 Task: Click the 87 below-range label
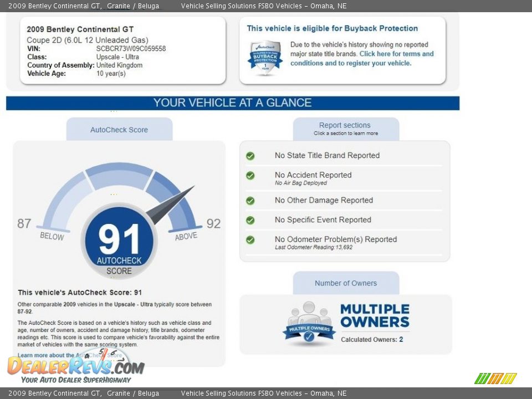point(24,223)
